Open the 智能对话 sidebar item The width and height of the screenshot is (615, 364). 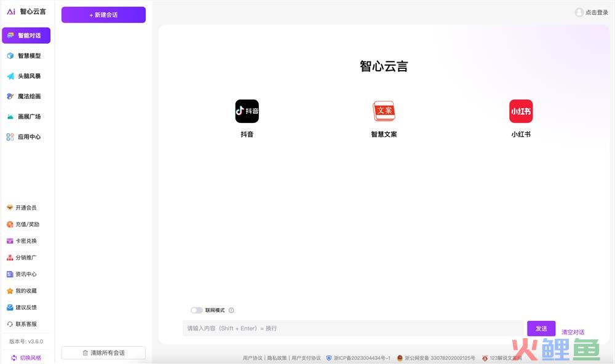tap(26, 35)
